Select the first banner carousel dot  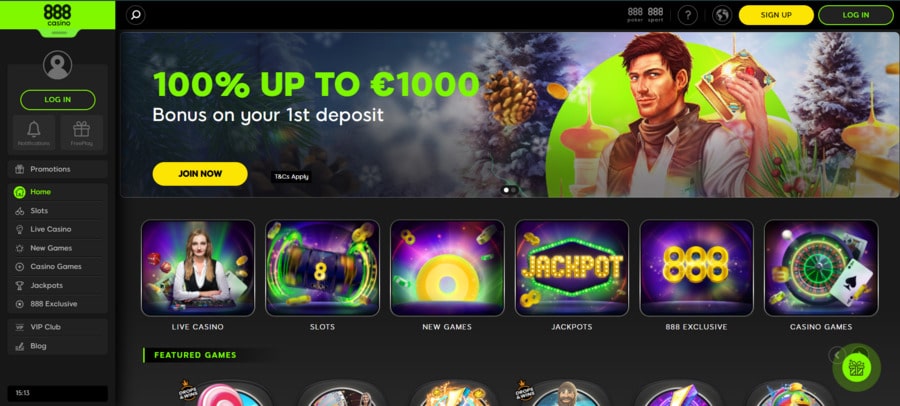pyautogui.click(x=506, y=190)
